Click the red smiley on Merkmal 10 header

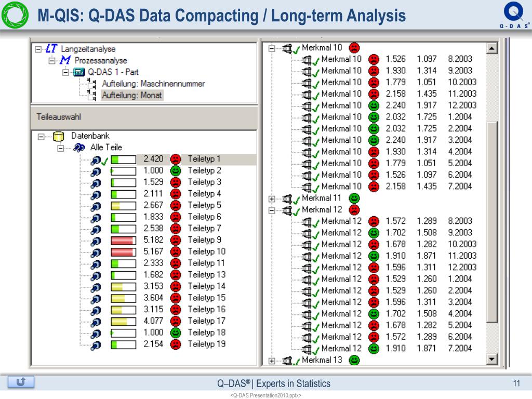point(354,48)
